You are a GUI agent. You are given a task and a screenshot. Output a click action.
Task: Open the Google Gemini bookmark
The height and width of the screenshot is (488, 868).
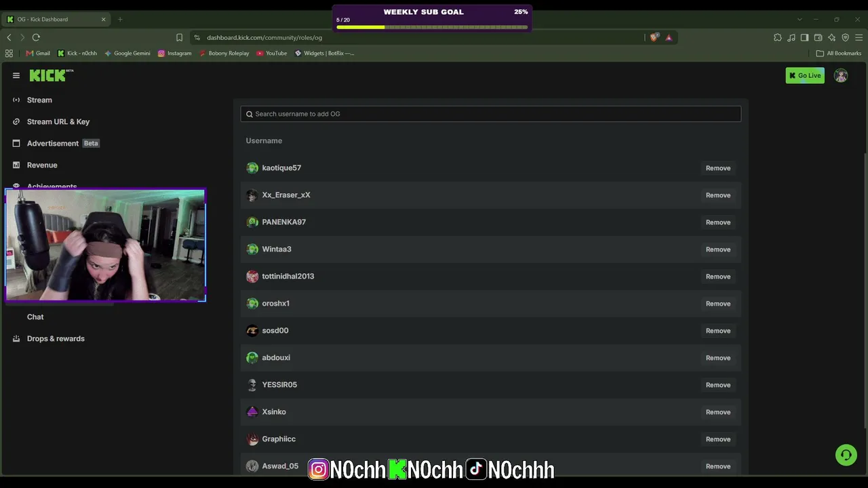pos(127,53)
